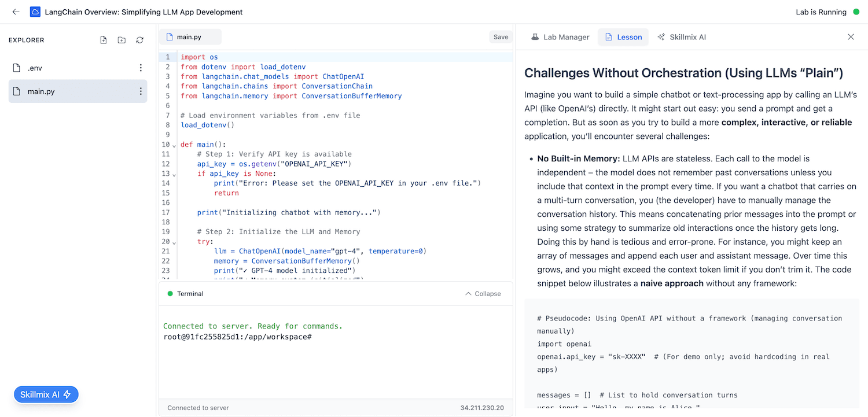Click the Terminal label
The image size is (868, 417).
pos(190,294)
